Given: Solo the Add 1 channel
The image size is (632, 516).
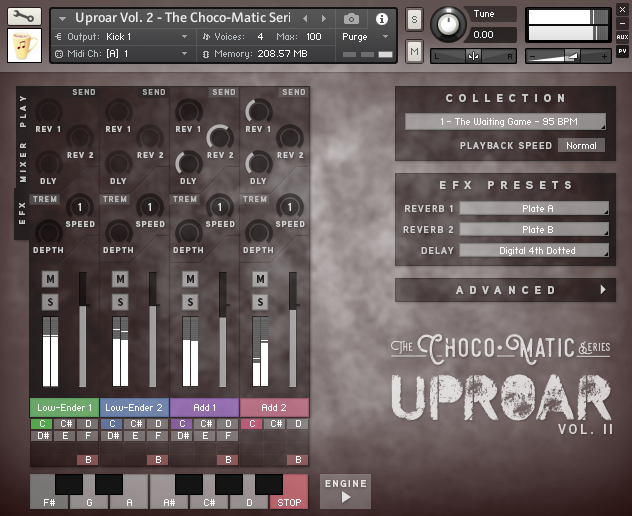Looking at the screenshot, I should click(x=190, y=302).
